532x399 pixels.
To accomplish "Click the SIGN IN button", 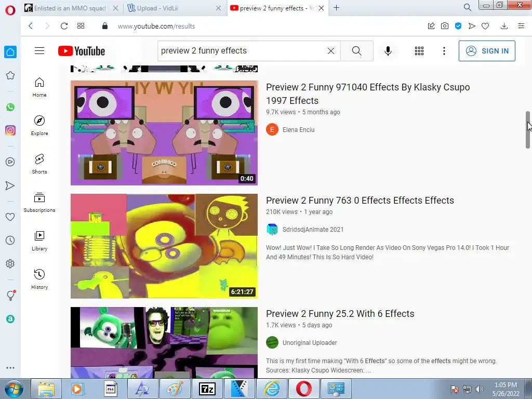I will (487, 51).
